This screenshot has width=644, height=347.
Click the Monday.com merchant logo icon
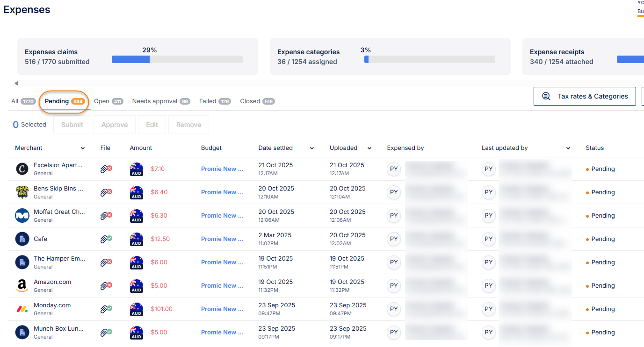coord(22,309)
